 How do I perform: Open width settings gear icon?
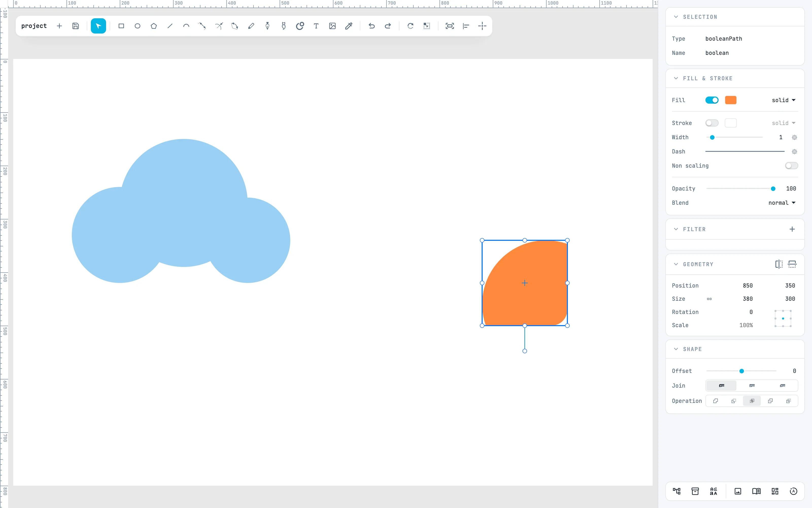point(794,137)
